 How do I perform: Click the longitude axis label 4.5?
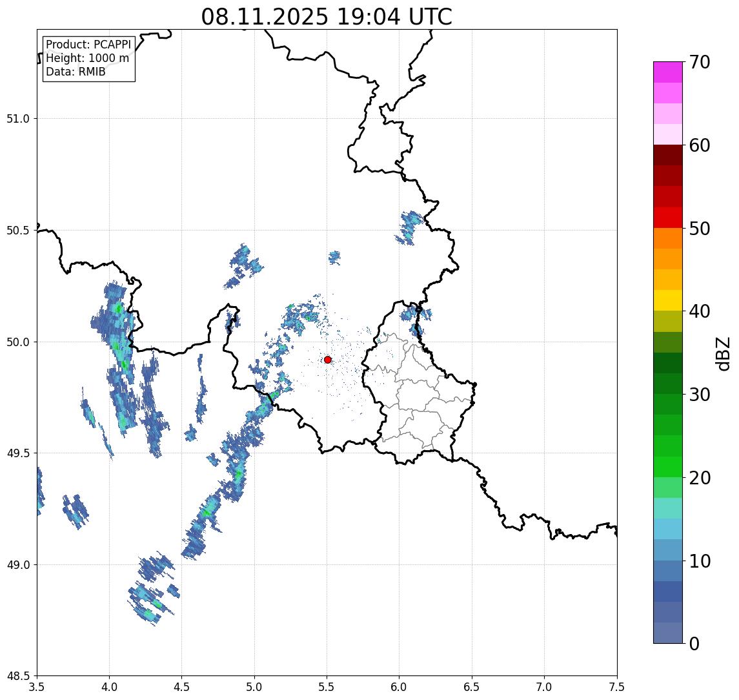pos(182,687)
